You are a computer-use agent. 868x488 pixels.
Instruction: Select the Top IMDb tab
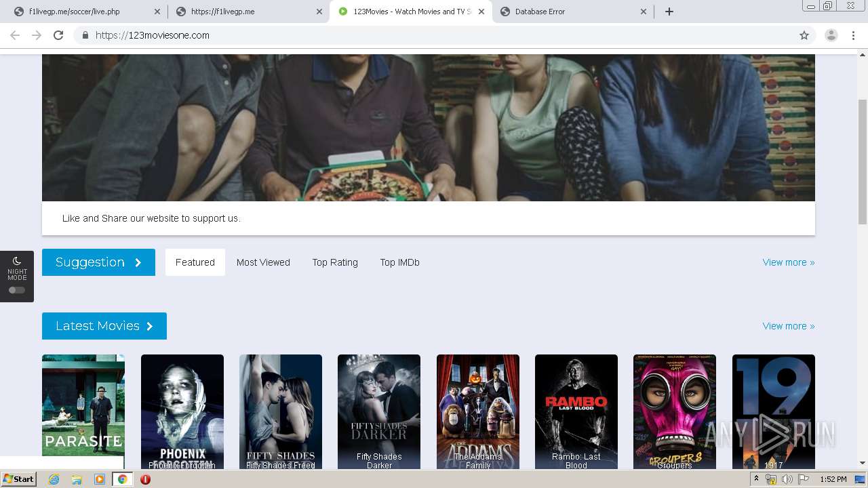(x=400, y=262)
